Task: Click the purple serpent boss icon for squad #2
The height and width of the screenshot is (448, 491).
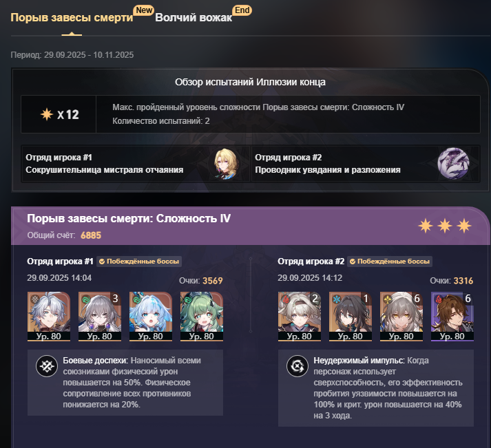Action: 453,164
